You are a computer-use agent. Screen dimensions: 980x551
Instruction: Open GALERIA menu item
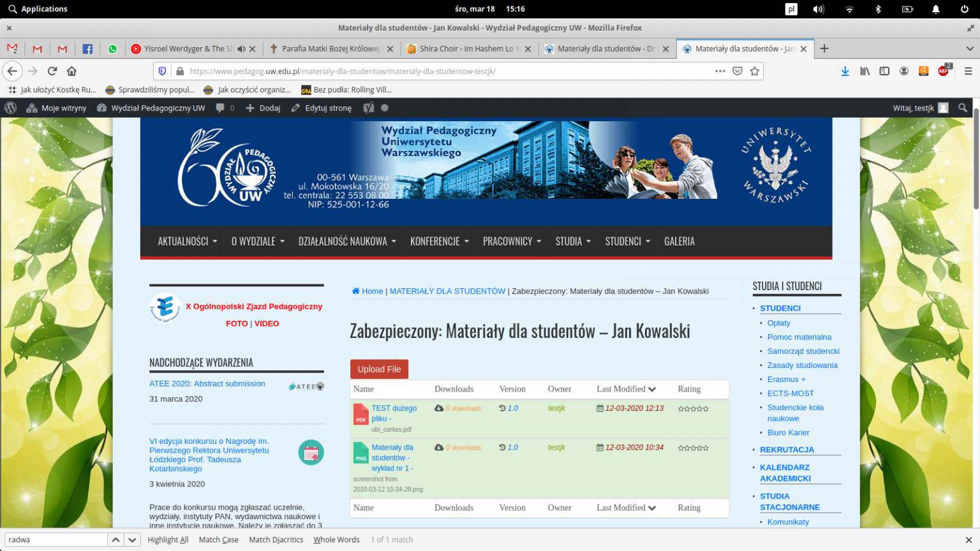(x=679, y=241)
